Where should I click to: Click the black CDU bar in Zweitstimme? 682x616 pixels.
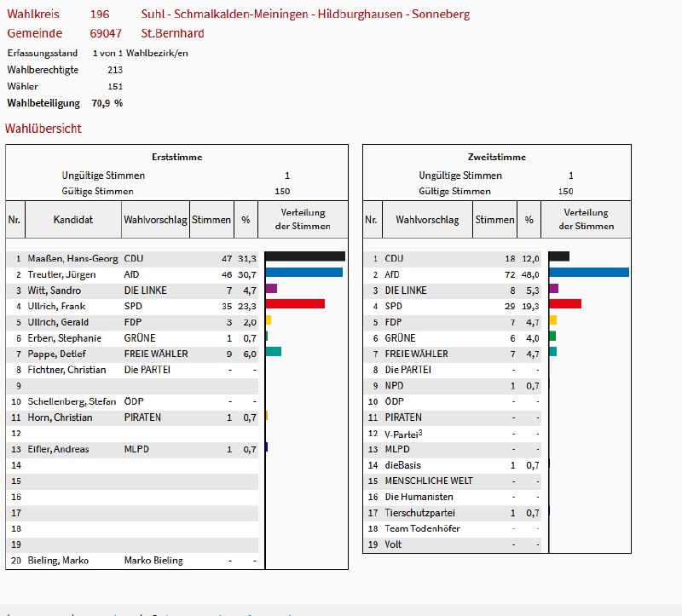click(559, 256)
